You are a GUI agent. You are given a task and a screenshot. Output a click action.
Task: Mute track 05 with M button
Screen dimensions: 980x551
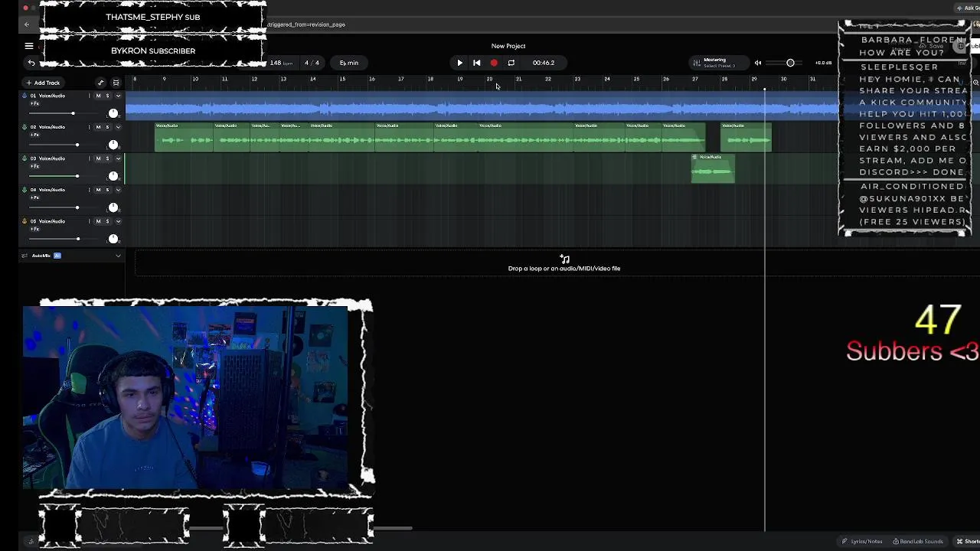coord(98,221)
